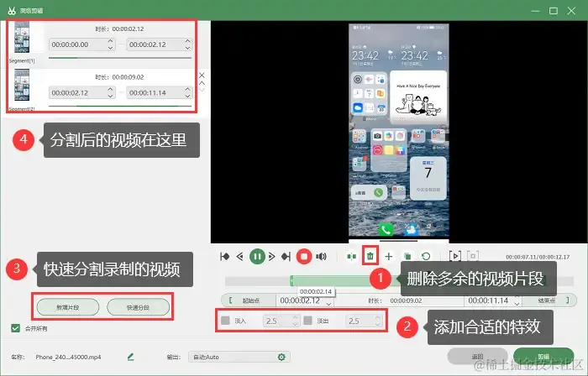Stop playback with the red stop button
This screenshot has height=376, width=588.
coord(304,257)
